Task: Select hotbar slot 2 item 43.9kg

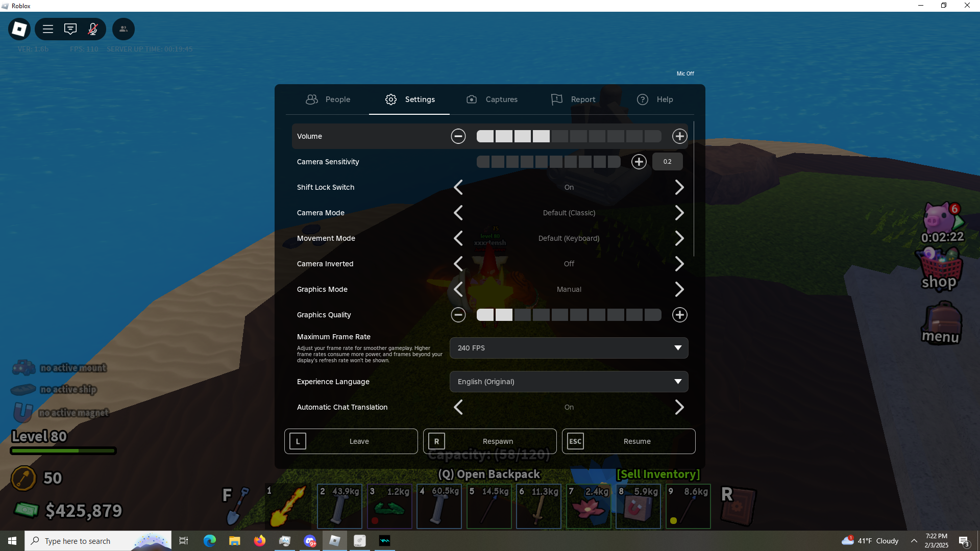Action: [x=339, y=506]
